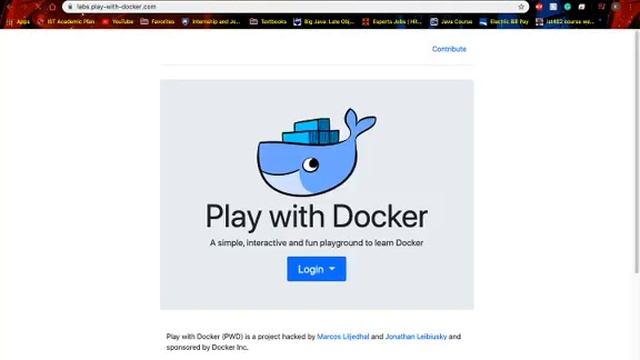Image resolution: width=640 pixels, height=360 pixels.
Task: Click the Contribute link
Action: point(449,49)
